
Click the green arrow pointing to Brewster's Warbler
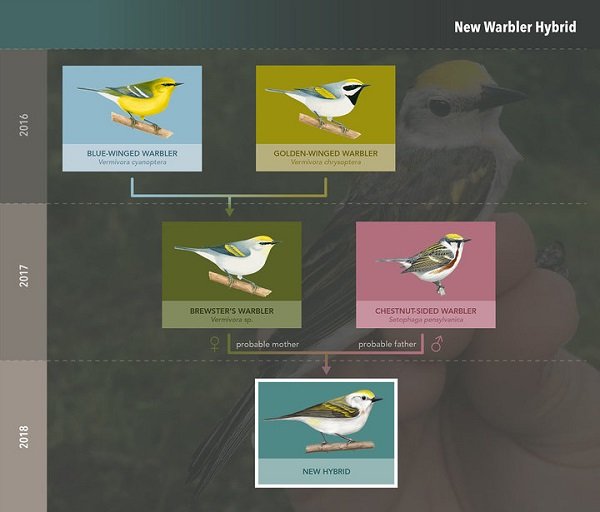(x=229, y=208)
